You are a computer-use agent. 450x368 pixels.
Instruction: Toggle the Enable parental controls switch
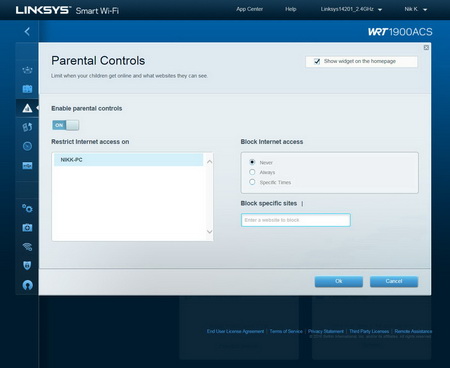[x=65, y=125]
